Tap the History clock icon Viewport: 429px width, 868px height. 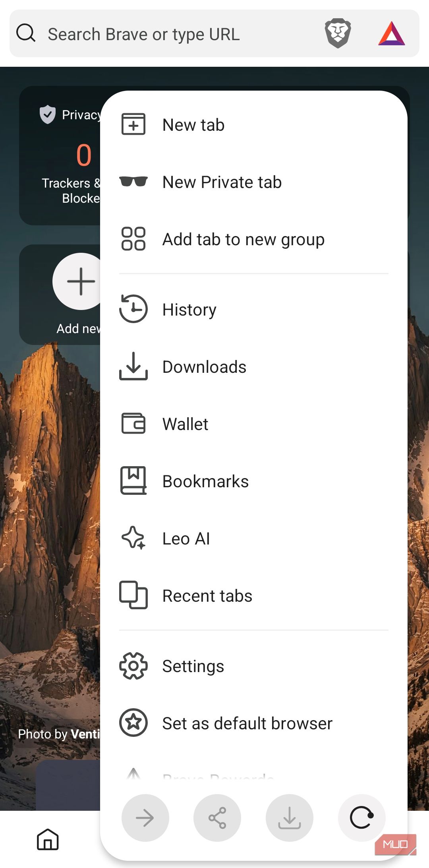(x=133, y=309)
